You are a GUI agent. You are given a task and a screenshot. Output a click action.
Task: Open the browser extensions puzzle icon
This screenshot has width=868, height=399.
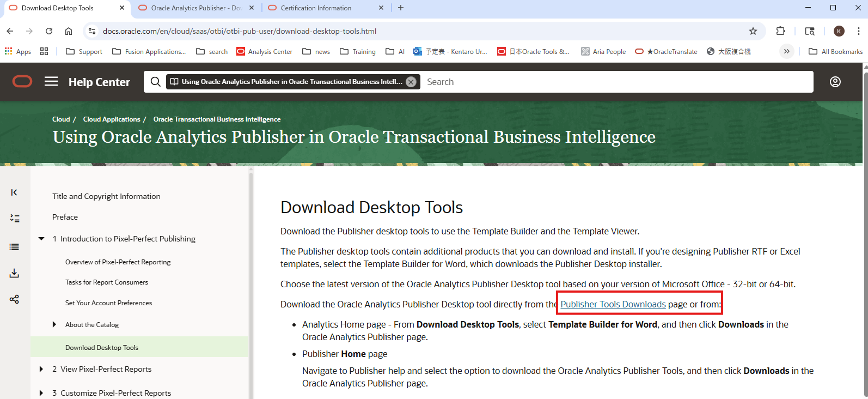[x=781, y=31]
